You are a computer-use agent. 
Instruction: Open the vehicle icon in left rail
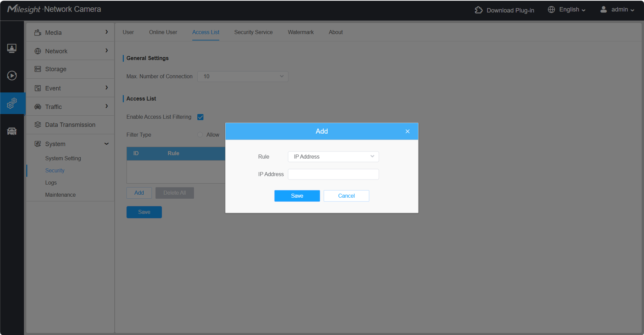coord(12,131)
